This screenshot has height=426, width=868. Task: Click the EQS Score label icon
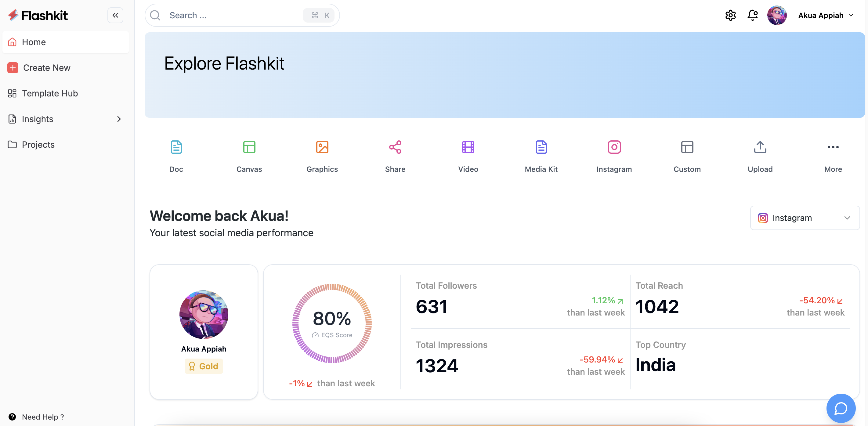click(x=315, y=335)
